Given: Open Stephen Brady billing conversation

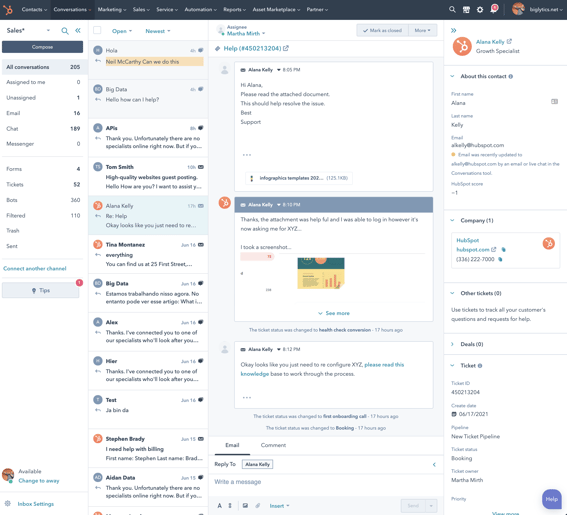Looking at the screenshot, I should [x=148, y=448].
